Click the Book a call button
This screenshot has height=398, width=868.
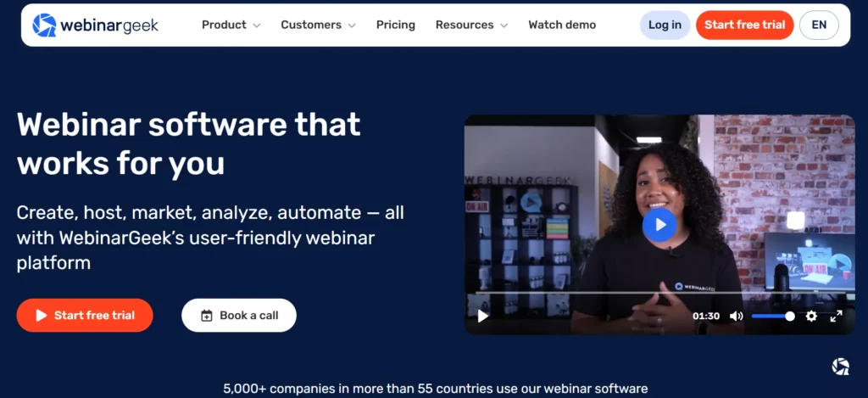point(239,316)
